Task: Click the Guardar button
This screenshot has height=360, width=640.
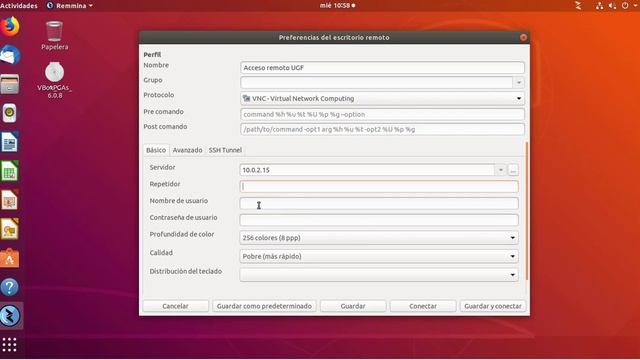Action: (x=353, y=306)
